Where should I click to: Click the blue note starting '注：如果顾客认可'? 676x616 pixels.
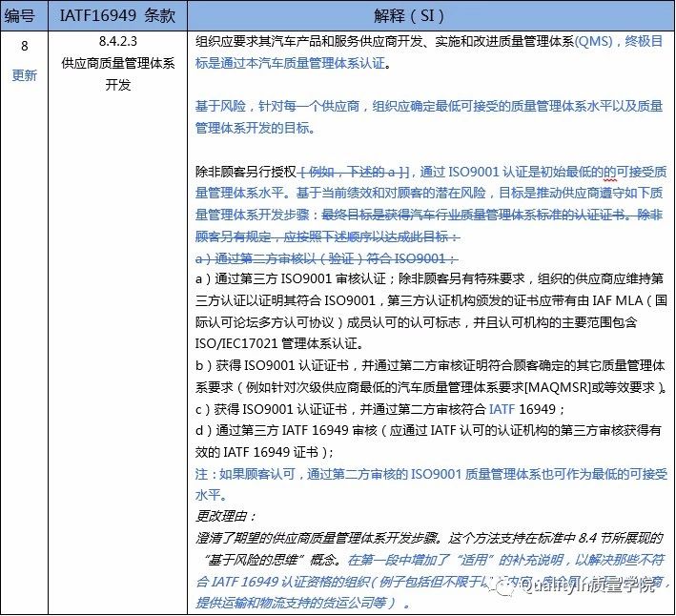pos(429,474)
